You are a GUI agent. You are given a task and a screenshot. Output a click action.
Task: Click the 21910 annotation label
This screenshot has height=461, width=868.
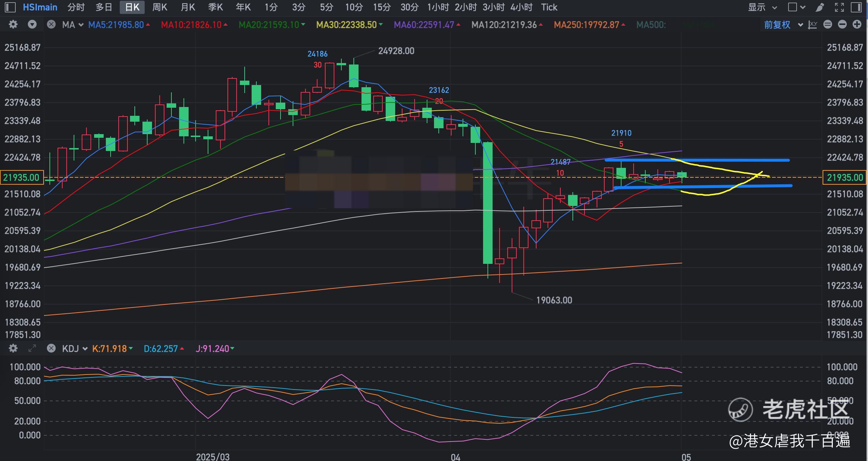[x=621, y=133]
